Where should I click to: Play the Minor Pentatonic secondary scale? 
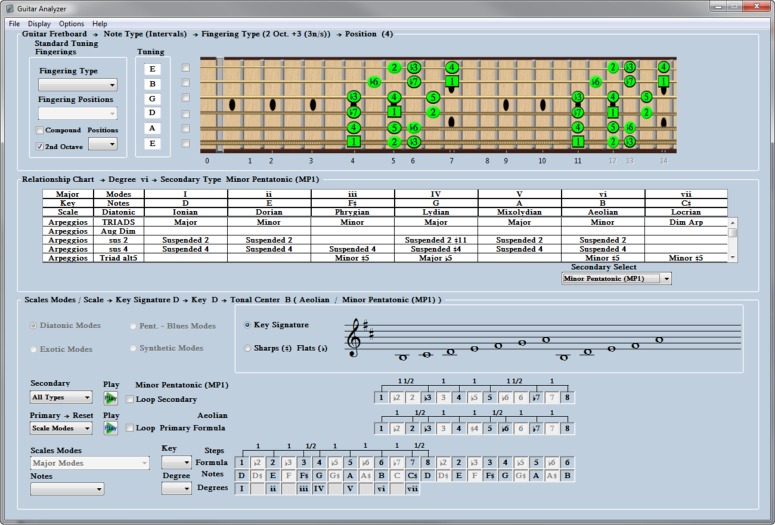click(110, 398)
